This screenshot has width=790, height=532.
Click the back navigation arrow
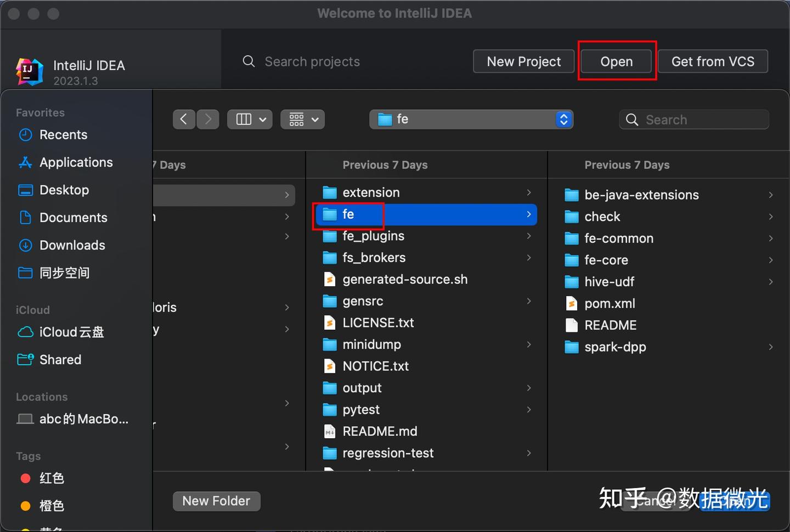coord(184,119)
